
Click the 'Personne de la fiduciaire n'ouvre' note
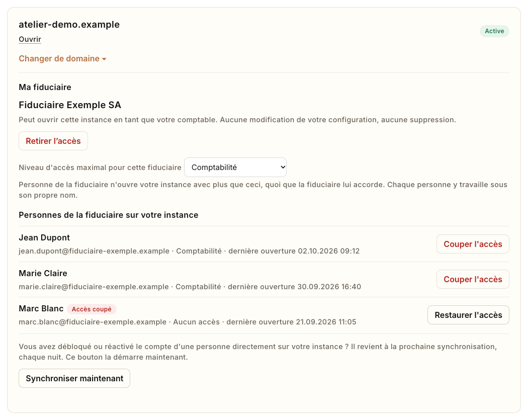(263, 190)
